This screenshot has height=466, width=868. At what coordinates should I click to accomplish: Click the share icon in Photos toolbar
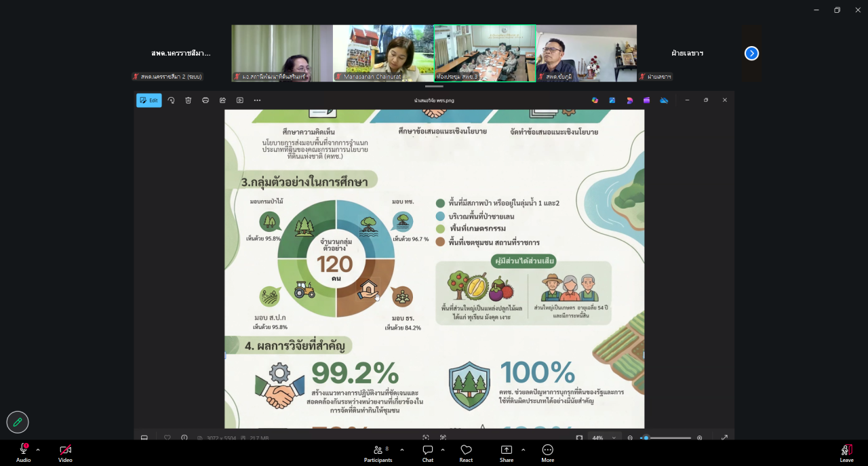pyautogui.click(x=222, y=100)
